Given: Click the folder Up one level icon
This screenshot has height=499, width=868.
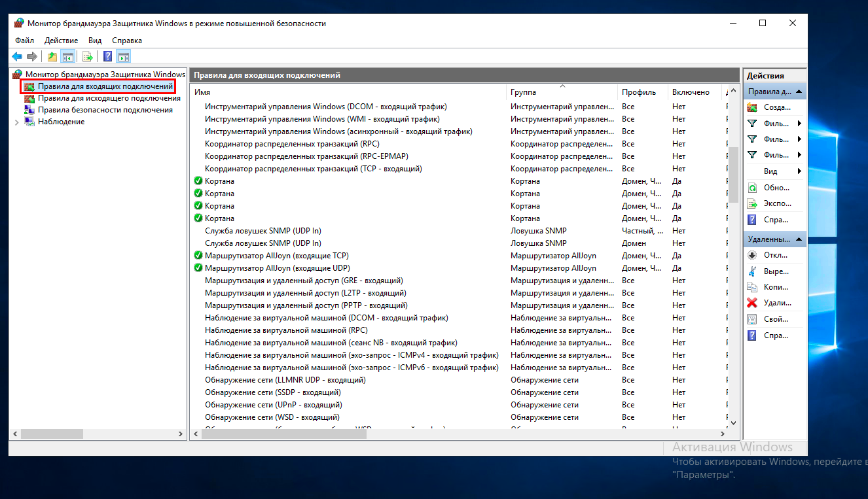Looking at the screenshot, I should (x=52, y=57).
